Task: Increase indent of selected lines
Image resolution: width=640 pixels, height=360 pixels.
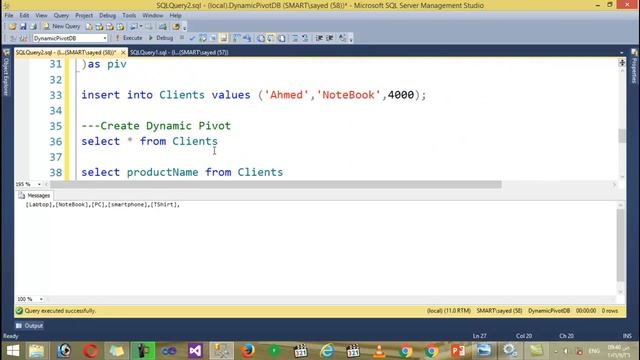Action: pos(330,38)
